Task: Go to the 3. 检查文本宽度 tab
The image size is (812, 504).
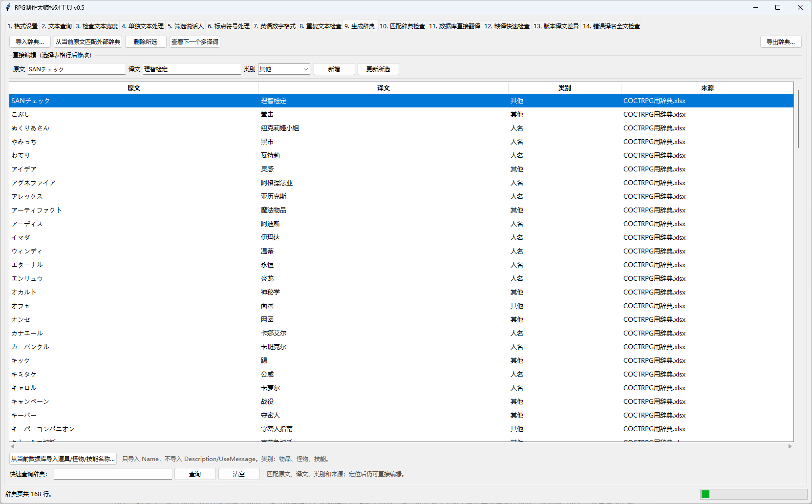Action: click(97, 26)
